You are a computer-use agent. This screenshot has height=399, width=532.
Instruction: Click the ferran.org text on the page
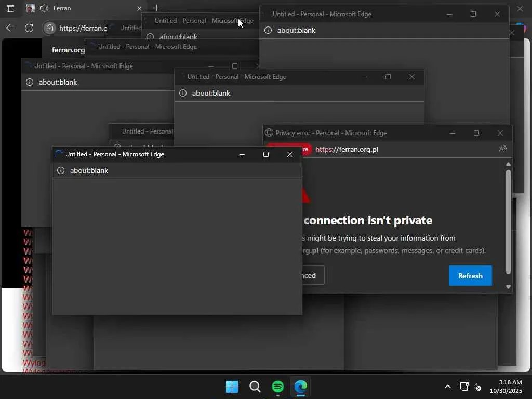tap(68, 50)
